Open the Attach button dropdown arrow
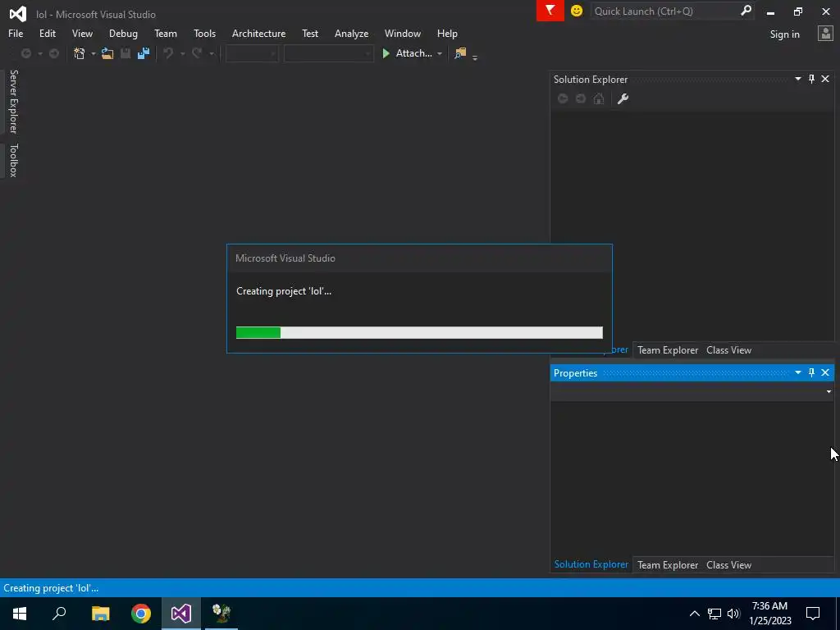This screenshot has height=630, width=840. coord(440,53)
